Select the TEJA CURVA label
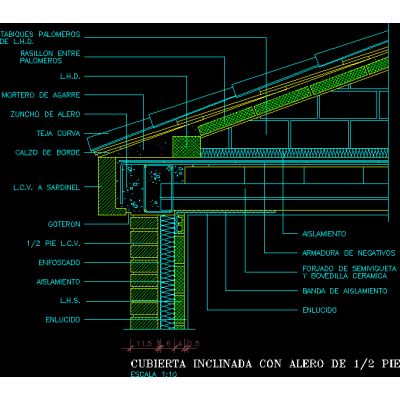400x400 pixels. 58,134
